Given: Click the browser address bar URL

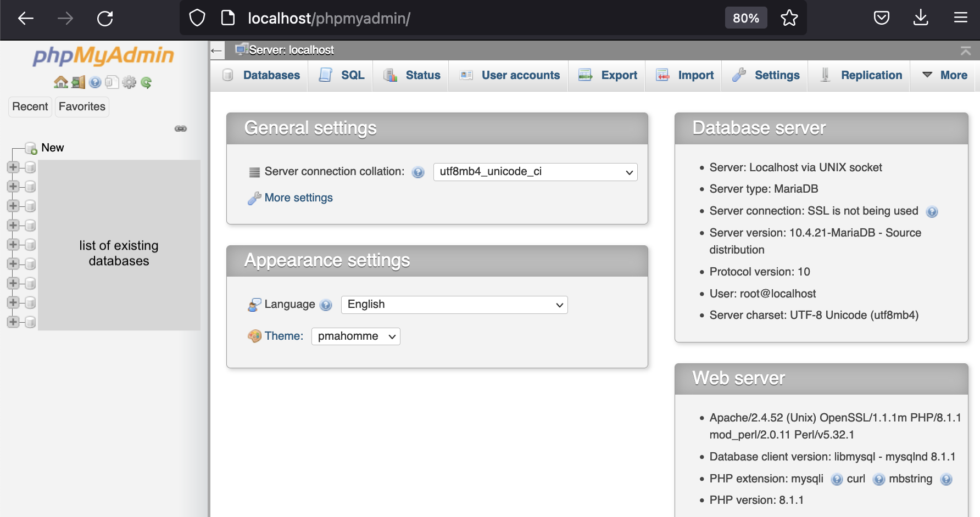Looking at the screenshot, I should point(329,18).
